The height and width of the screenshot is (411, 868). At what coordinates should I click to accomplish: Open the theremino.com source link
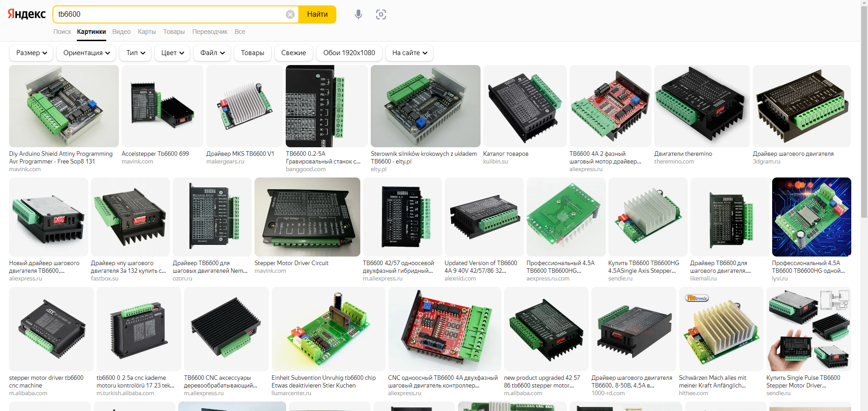[x=674, y=161]
